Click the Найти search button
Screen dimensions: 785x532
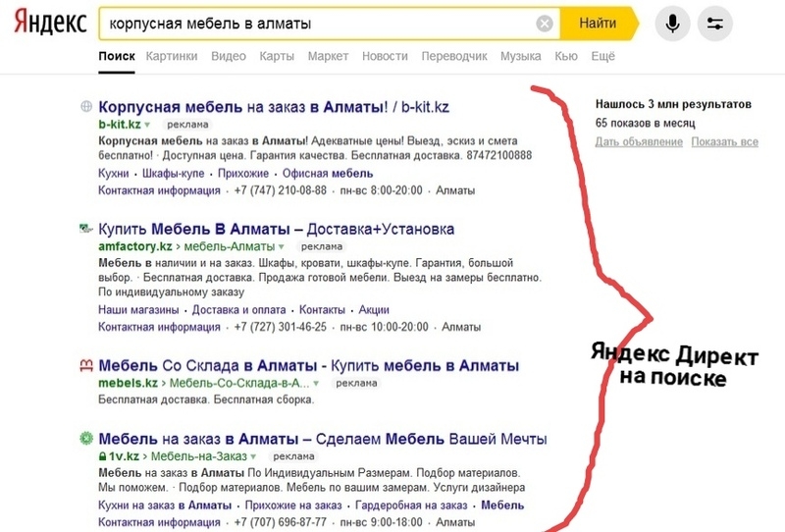599,23
